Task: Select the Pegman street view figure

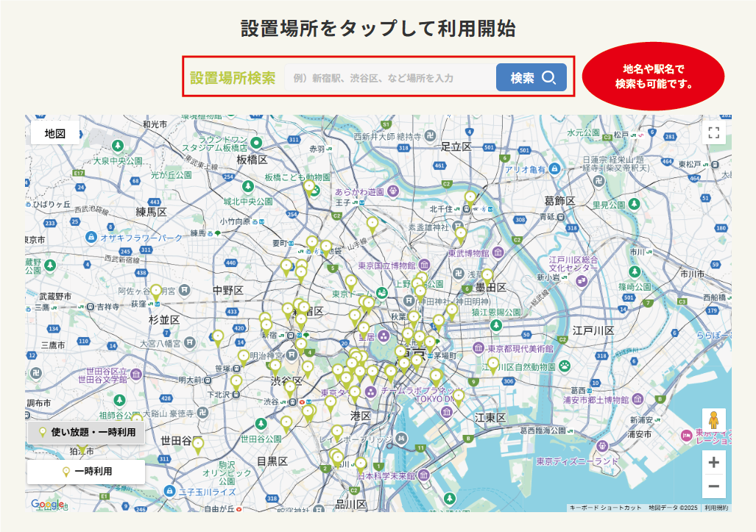Action: pos(713,417)
